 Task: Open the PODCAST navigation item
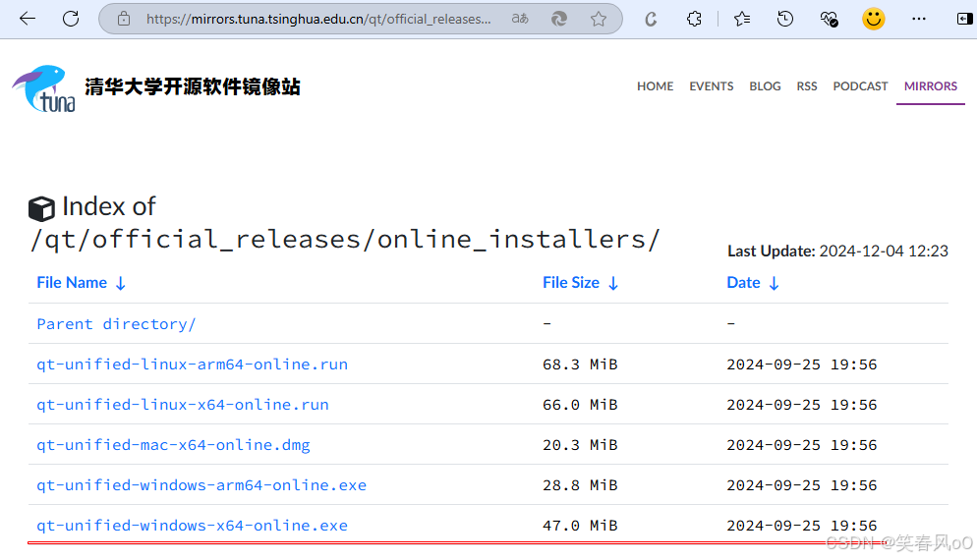coord(860,85)
